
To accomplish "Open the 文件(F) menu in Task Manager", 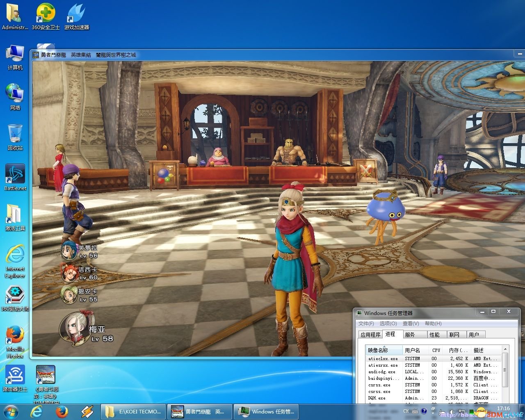I will [366, 324].
